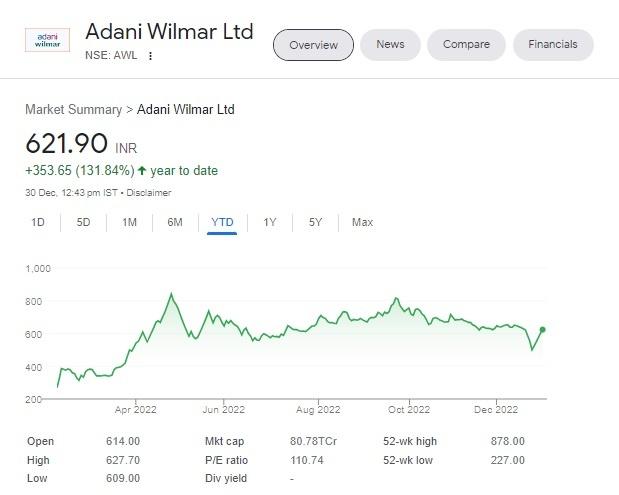Switch to the 1Y chart range
Image resolution: width=619 pixels, height=495 pixels.
pos(270,222)
